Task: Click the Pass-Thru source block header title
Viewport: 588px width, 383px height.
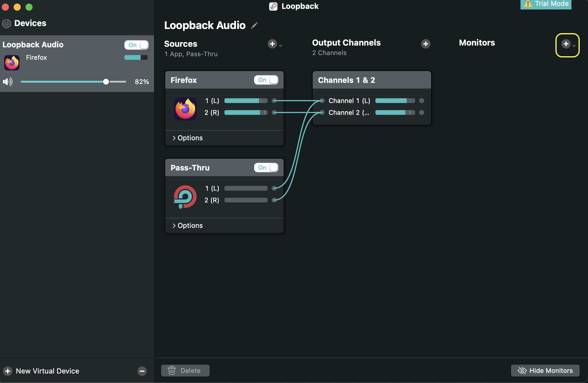Action: point(190,168)
